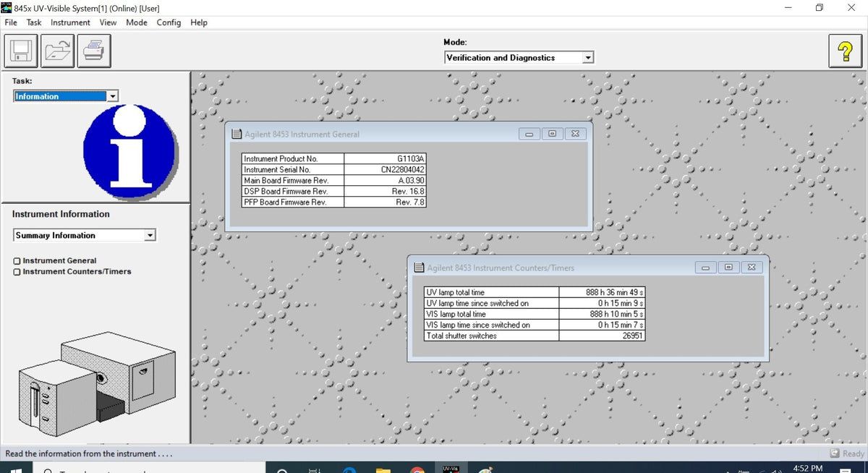Click the UV lamp total time label
This screenshot has width=868, height=473.
click(456, 293)
